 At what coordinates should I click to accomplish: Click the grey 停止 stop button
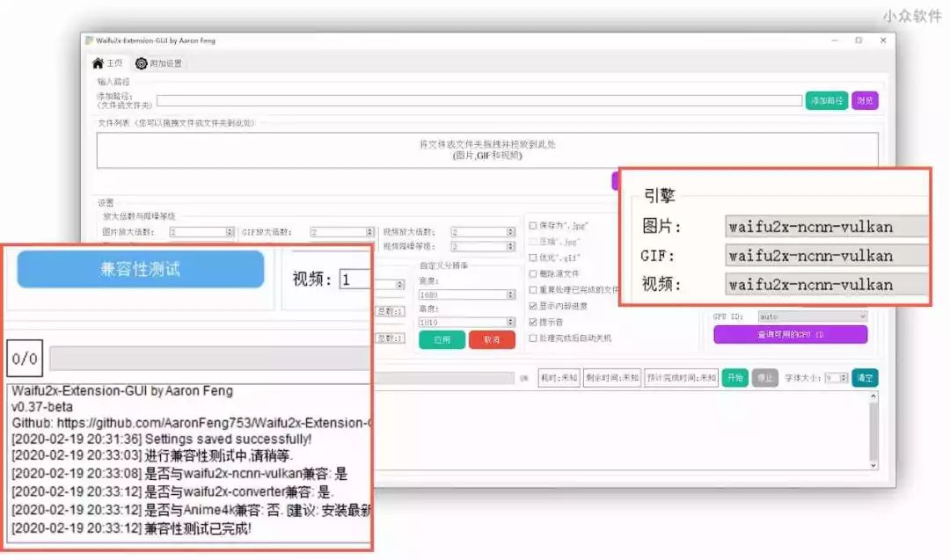(765, 378)
